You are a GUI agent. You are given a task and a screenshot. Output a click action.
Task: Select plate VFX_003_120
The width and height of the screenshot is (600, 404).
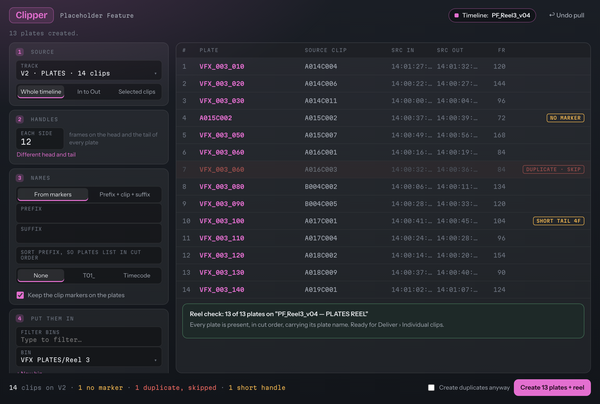[222, 255]
